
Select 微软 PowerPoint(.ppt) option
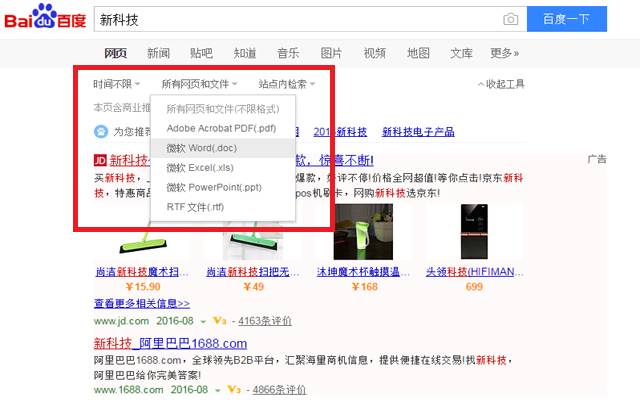click(223, 187)
